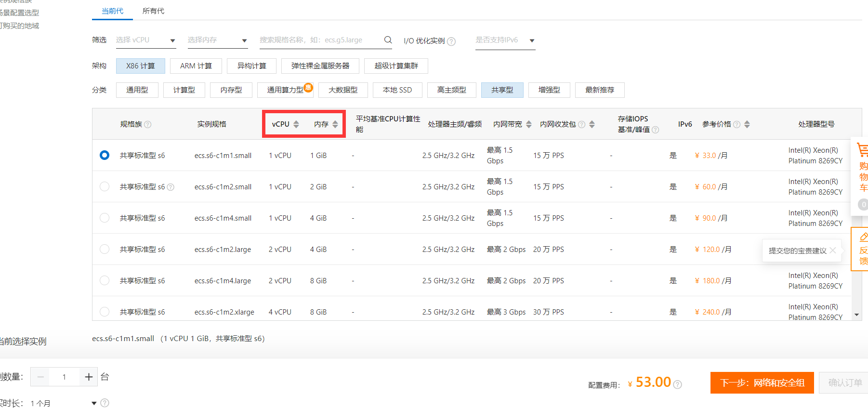This screenshot has height=409, width=868.
Task: Click the 配置费用 help icon
Action: click(677, 384)
